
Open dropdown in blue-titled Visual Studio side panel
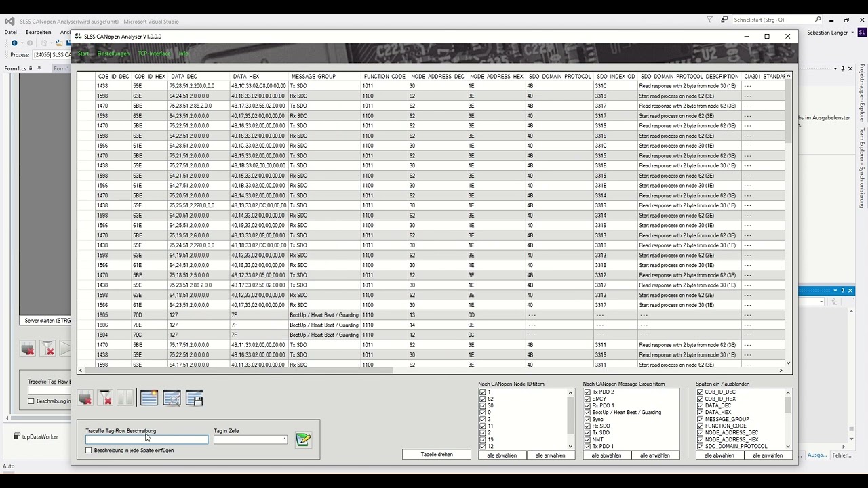pos(821,302)
